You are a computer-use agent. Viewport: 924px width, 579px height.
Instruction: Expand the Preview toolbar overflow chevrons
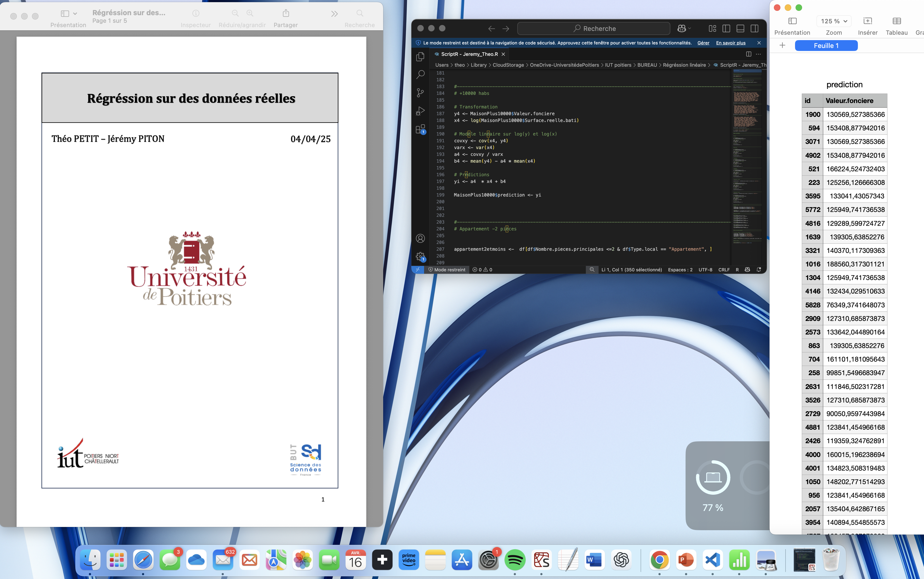click(x=334, y=14)
